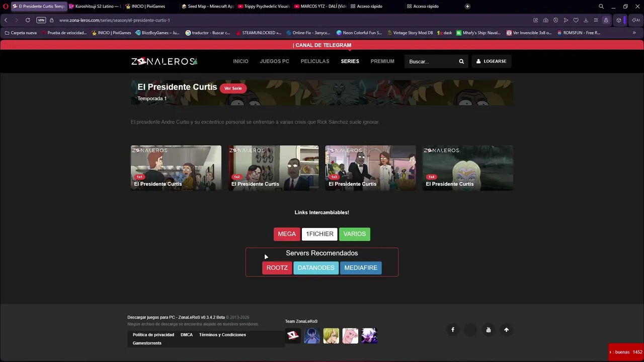Image resolution: width=644 pixels, height=362 pixels.
Task: Open PREMIUM navigation item
Action: coord(382,61)
